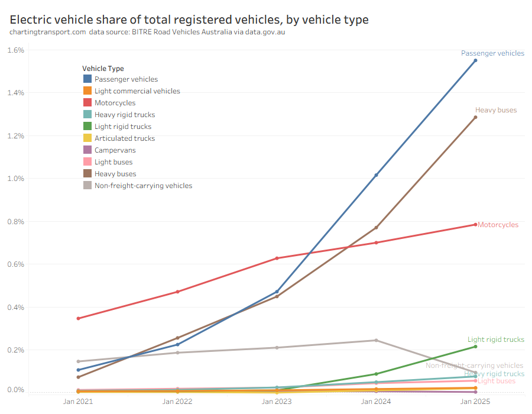Click the chart title text
This screenshot has width=532, height=414.
(x=189, y=20)
